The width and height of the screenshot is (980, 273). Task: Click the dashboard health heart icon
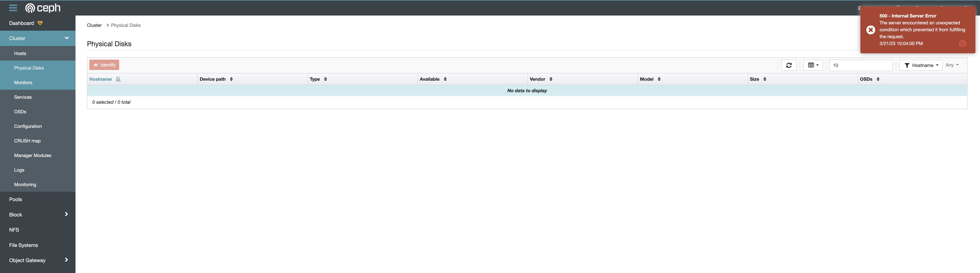pyautogui.click(x=40, y=23)
